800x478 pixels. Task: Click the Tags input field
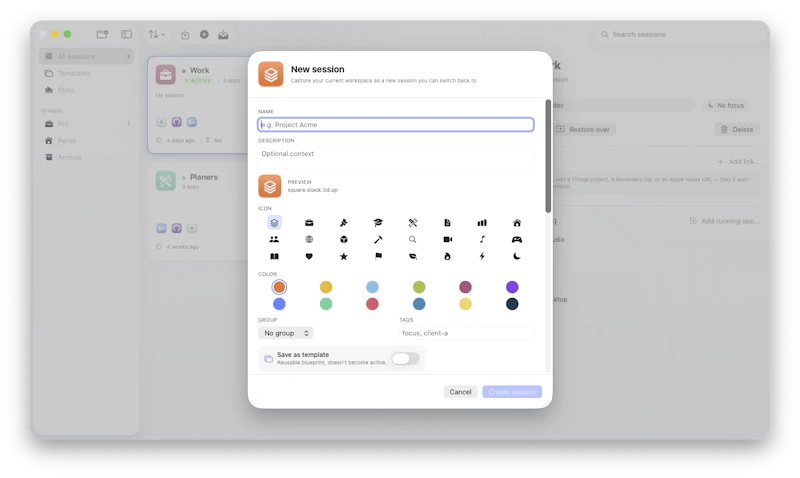[x=466, y=333]
